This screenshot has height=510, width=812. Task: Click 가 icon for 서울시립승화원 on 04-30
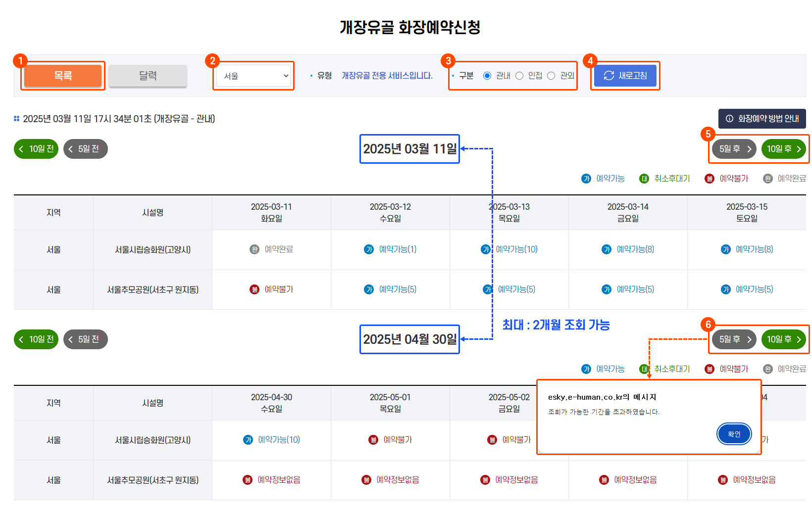click(248, 440)
